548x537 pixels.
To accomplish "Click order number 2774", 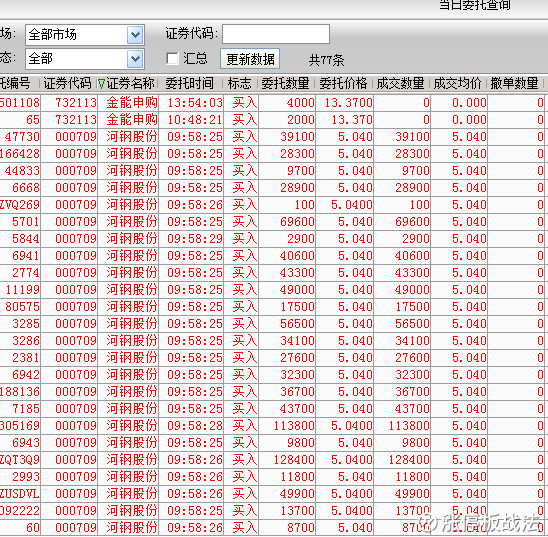I will point(26,273).
